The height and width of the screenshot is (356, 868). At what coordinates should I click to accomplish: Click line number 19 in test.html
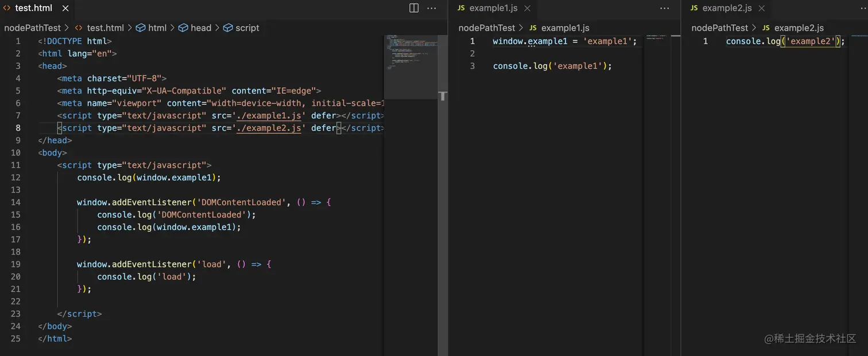15,264
